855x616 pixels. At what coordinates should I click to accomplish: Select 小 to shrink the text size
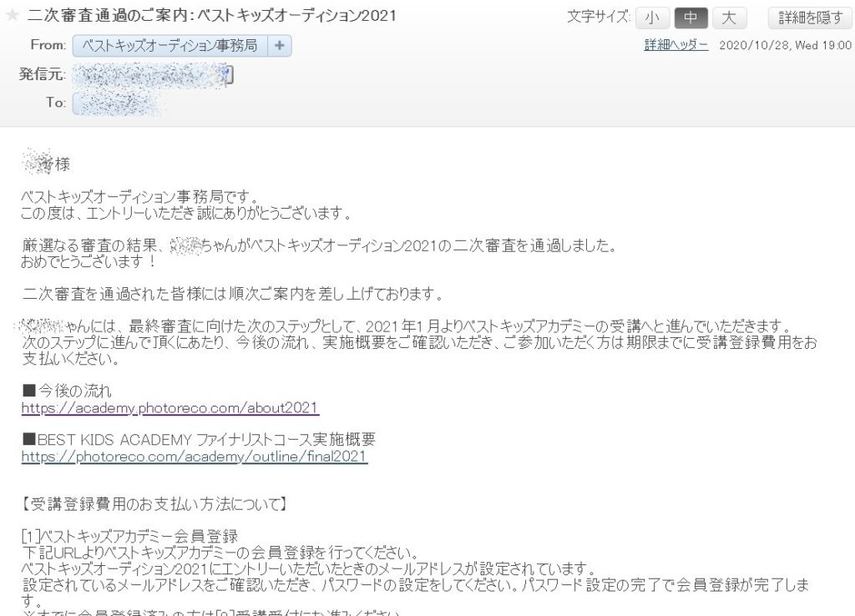[x=652, y=18]
